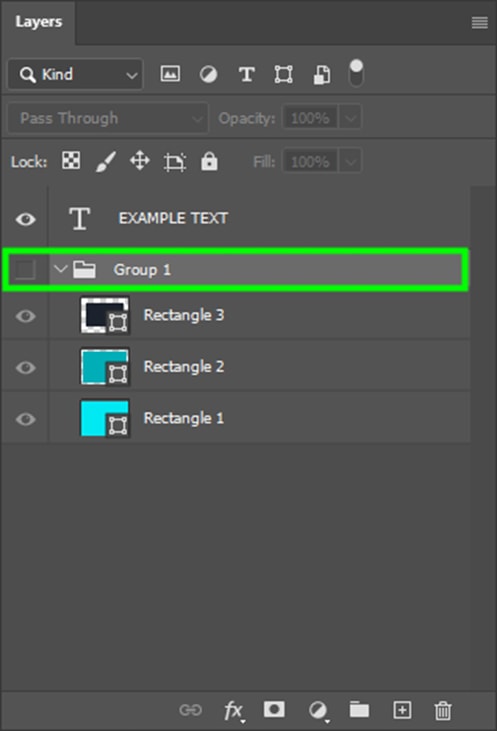
Task: Filter for adjustment layers icon
Action: (x=208, y=74)
